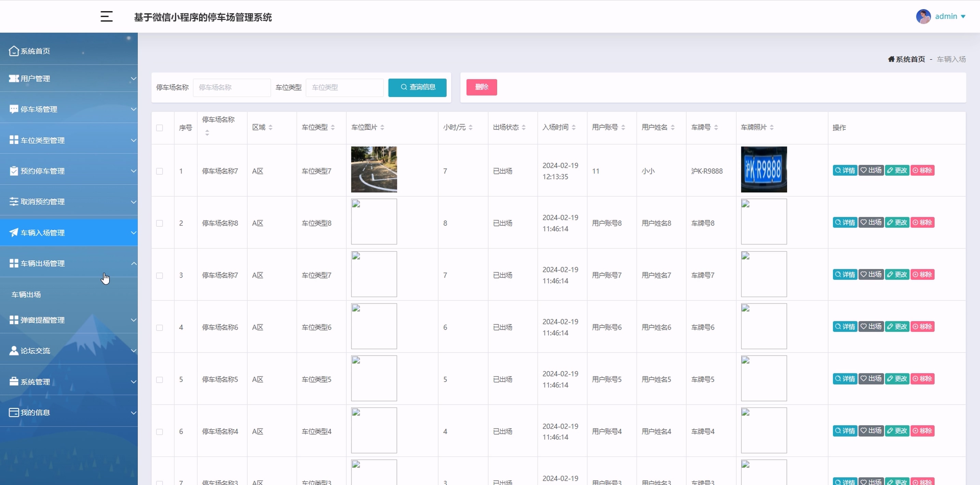The width and height of the screenshot is (980, 485).
Task: Sort by 车牌照片 column arrows
Action: pos(772,127)
